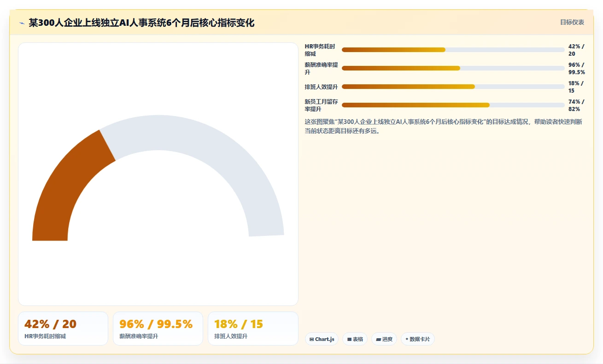Click the 排班人效提升 row label
The height and width of the screenshot is (364, 603).
[x=322, y=87]
